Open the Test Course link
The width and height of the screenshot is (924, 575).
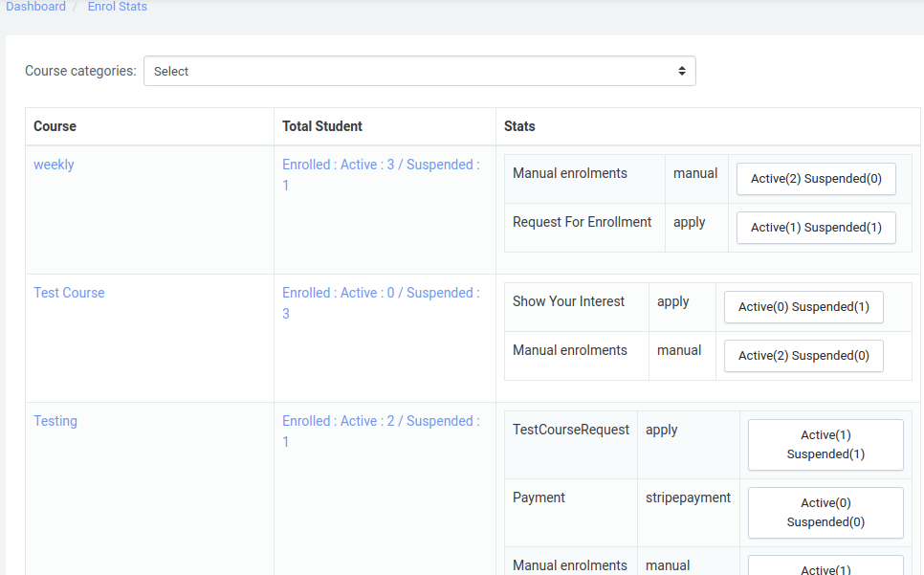(x=69, y=293)
